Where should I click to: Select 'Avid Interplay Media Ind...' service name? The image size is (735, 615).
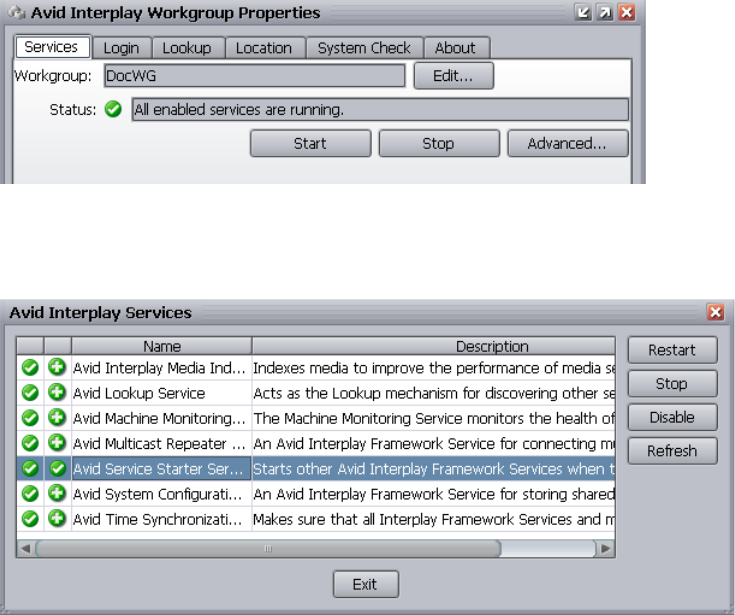coord(159,368)
